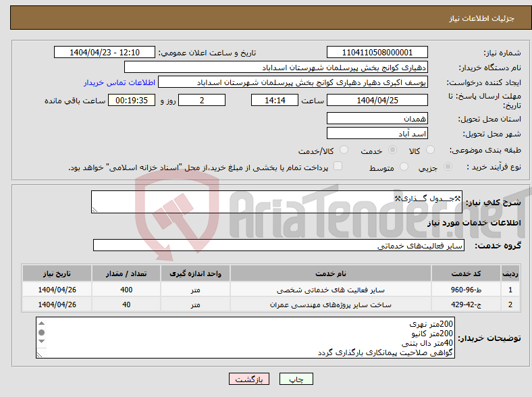Open اطلاعات تماس خریدار link
Viewport: 532px width, 397px height.
[119, 82]
